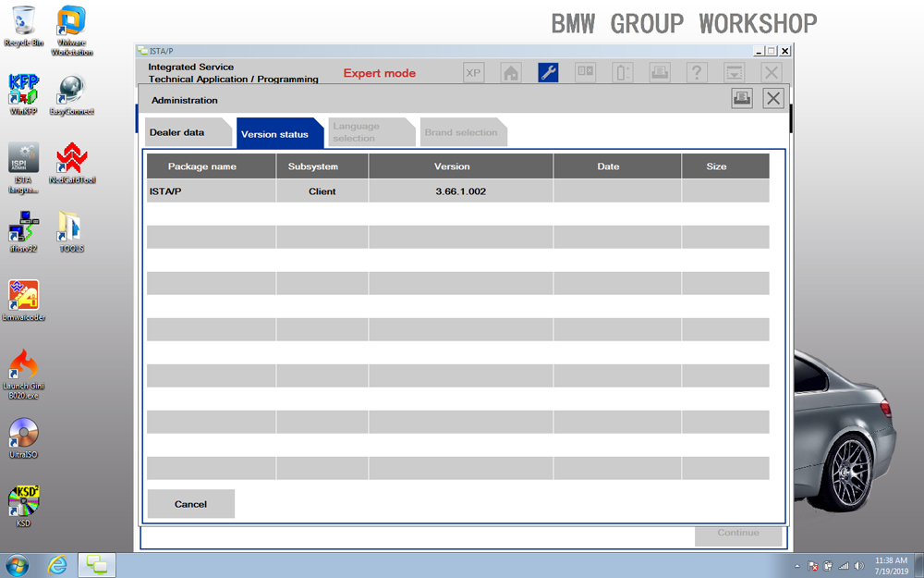This screenshot has height=578, width=924.
Task: Open the Windows Start menu
Action: 17,565
